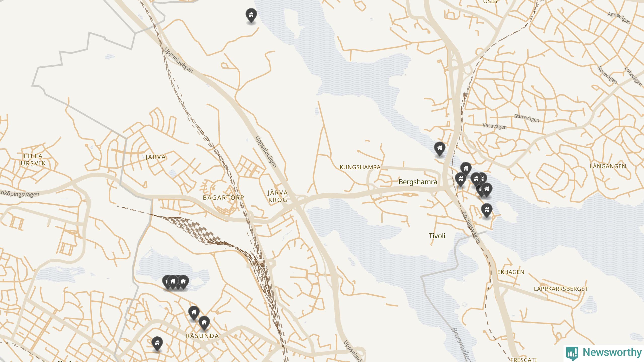Click the house marker at the top near Uppsalavägen
This screenshot has width=644, height=362.
(x=251, y=15)
